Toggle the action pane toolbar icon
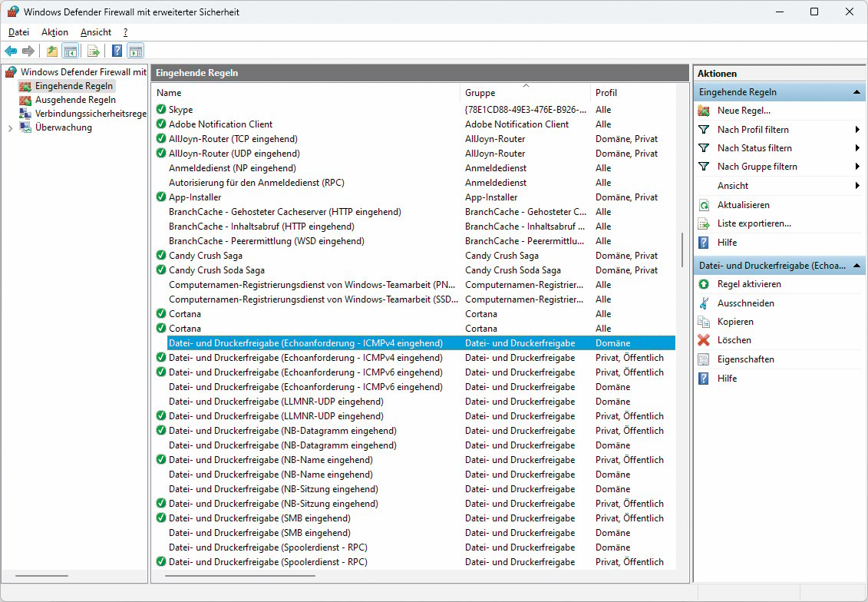 [x=136, y=51]
